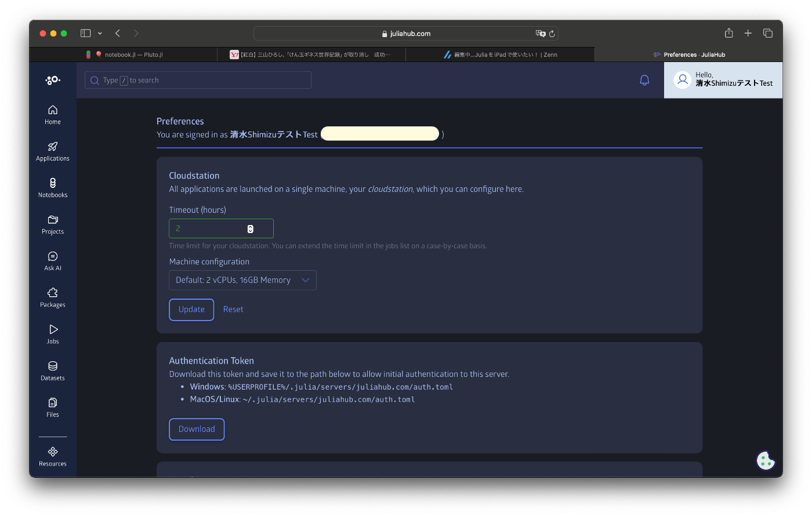The image size is (812, 516).
Task: Click the juliahub.com address bar
Action: pyautogui.click(x=406, y=34)
